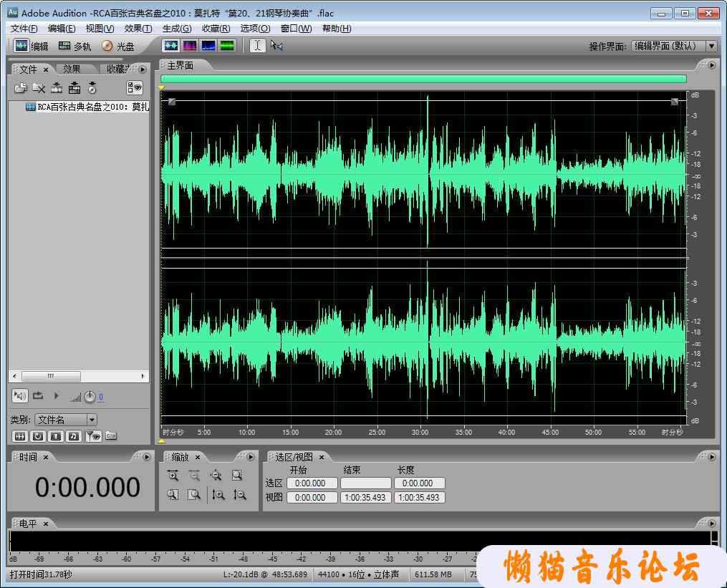Screen dimensions: 727x588
Task: Play the selected file preview
Action: (x=56, y=396)
